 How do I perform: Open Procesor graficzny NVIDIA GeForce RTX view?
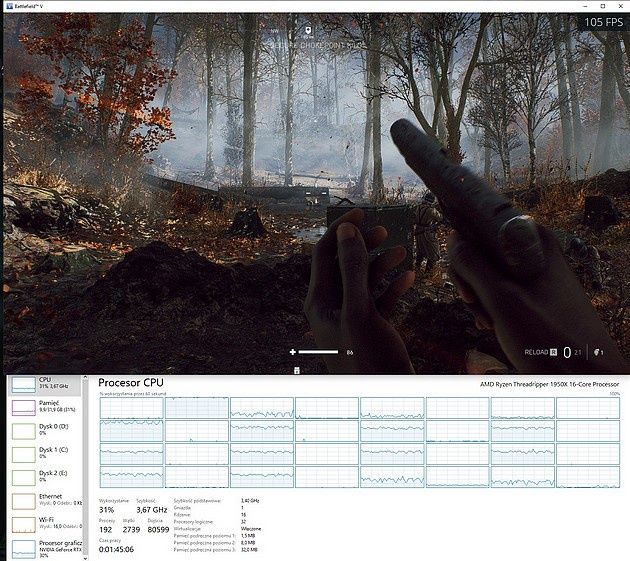pos(45,549)
